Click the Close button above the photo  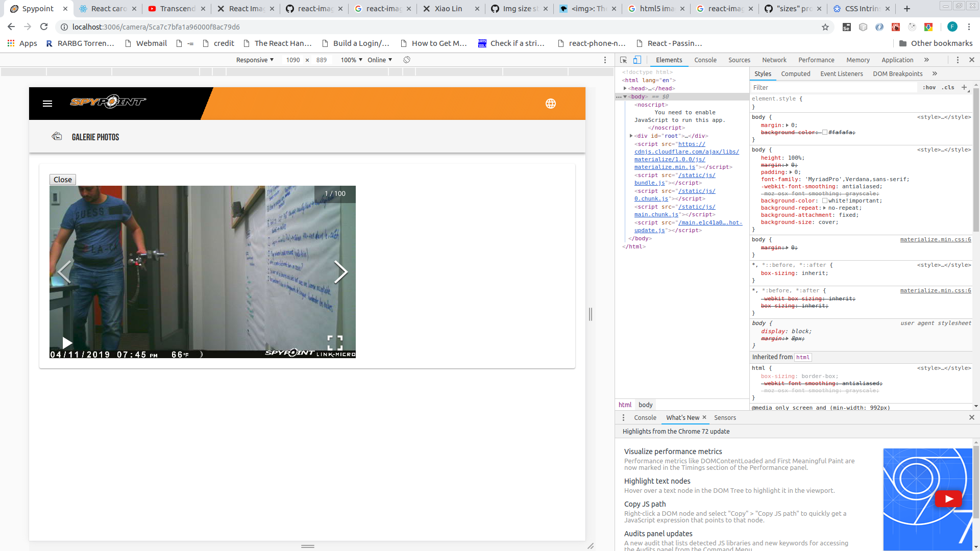(x=62, y=179)
